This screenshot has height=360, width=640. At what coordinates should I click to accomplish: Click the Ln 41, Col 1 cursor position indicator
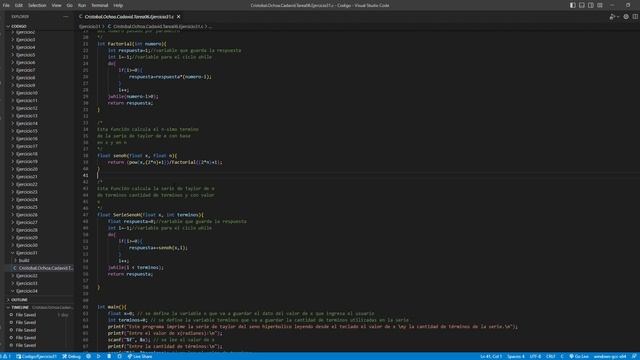(x=491, y=356)
